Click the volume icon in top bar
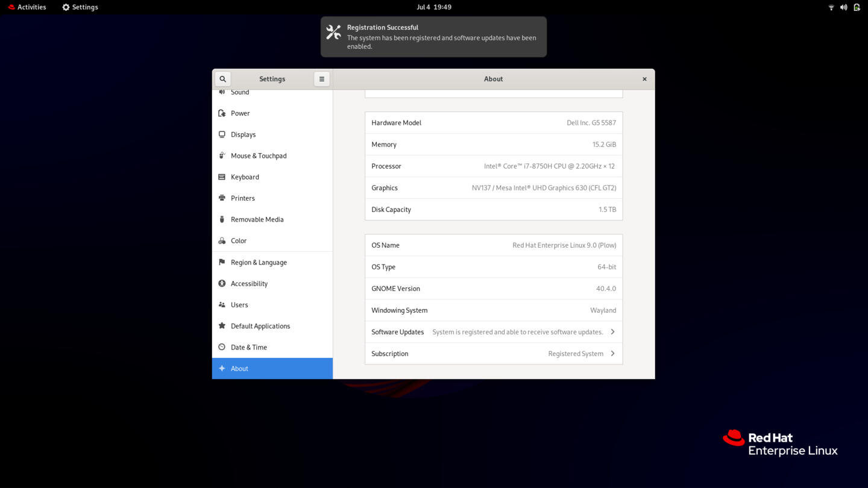The image size is (868, 488). [844, 7]
